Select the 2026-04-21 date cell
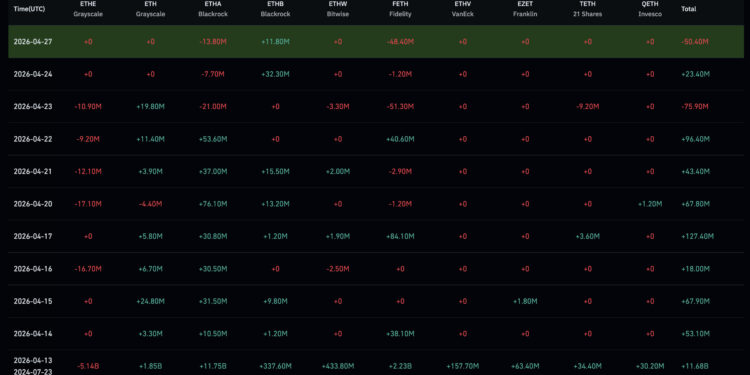 33,171
